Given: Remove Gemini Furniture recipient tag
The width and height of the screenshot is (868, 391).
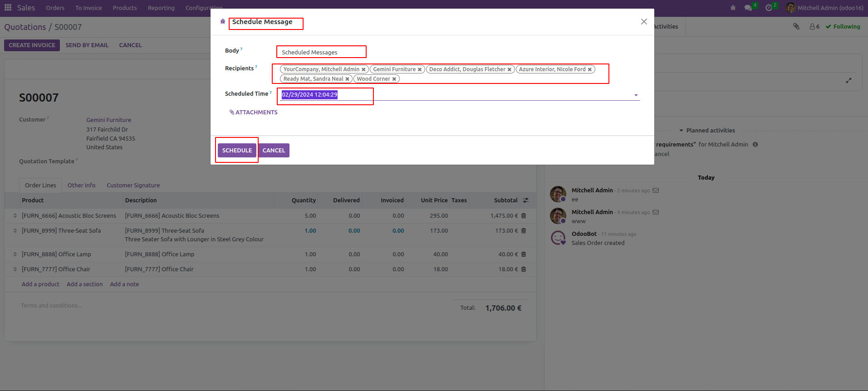Looking at the screenshot, I should [x=420, y=69].
